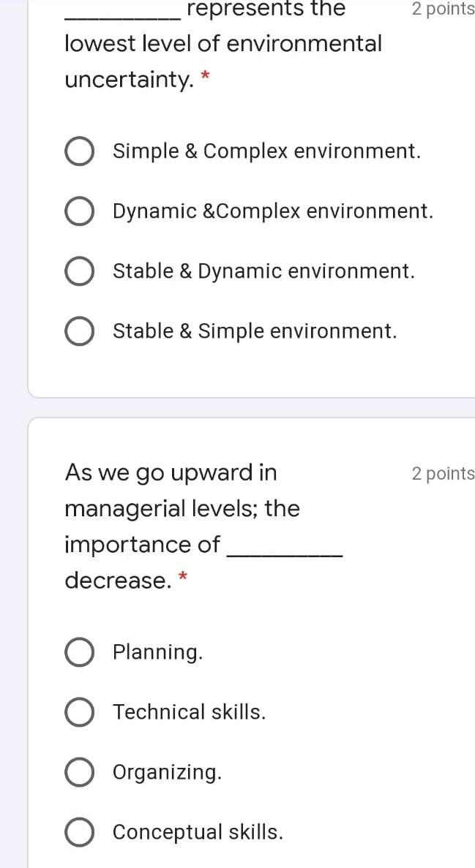The image size is (475, 868).
Task: Mark the 'Conceptual skills' radio circle
Action: coord(78,832)
